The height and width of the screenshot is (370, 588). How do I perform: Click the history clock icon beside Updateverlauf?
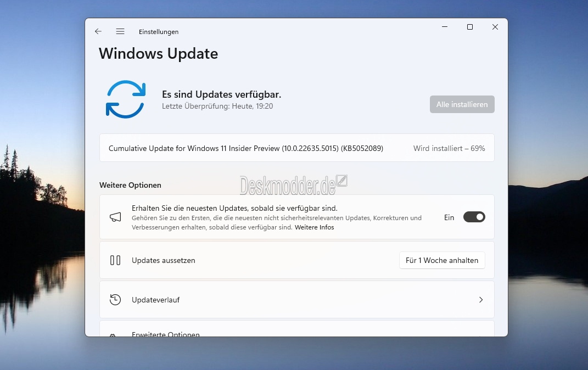point(115,300)
